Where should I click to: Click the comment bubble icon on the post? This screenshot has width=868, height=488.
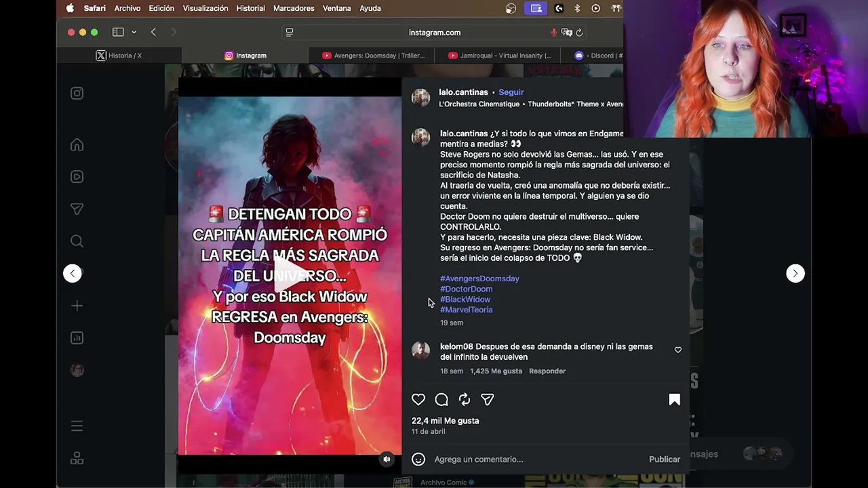click(x=441, y=399)
